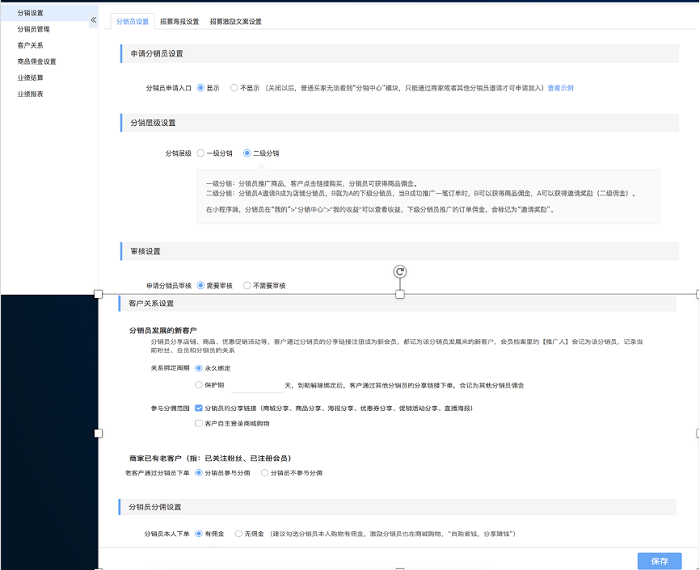Click the 保护期 days input field
The width and height of the screenshot is (700, 570).
pyautogui.click(x=257, y=385)
